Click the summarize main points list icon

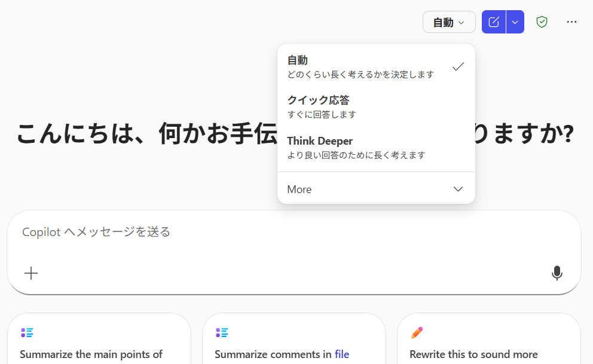27,332
